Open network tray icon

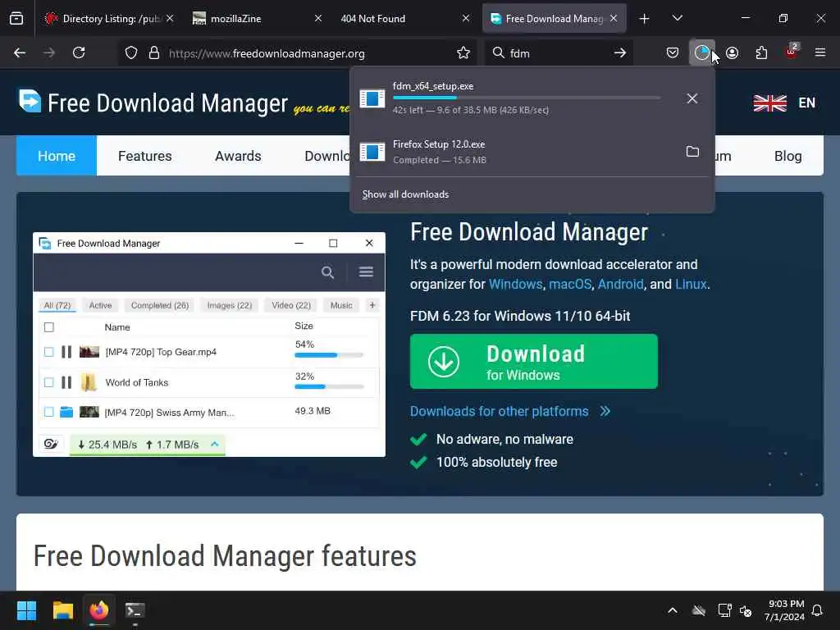[x=724, y=610]
